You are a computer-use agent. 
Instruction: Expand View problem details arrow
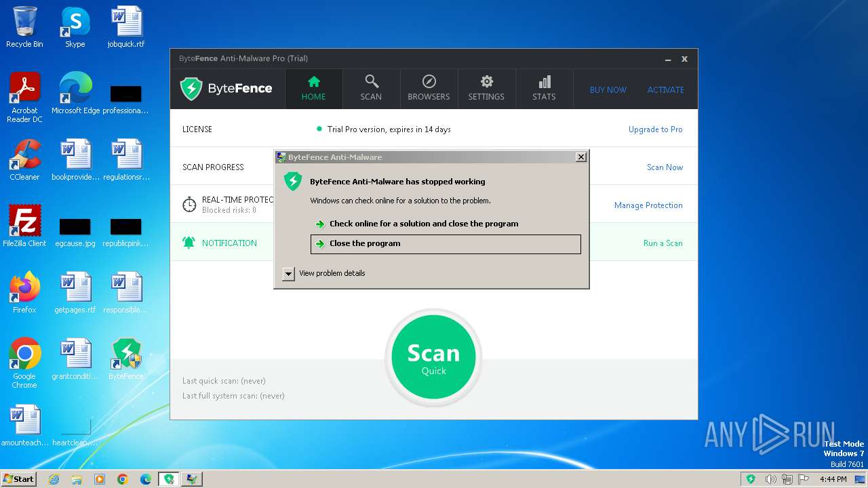[288, 273]
